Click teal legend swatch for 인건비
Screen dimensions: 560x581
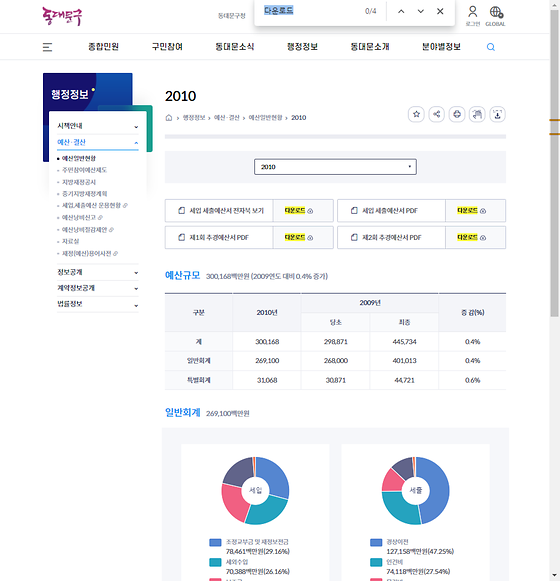[x=376, y=562]
